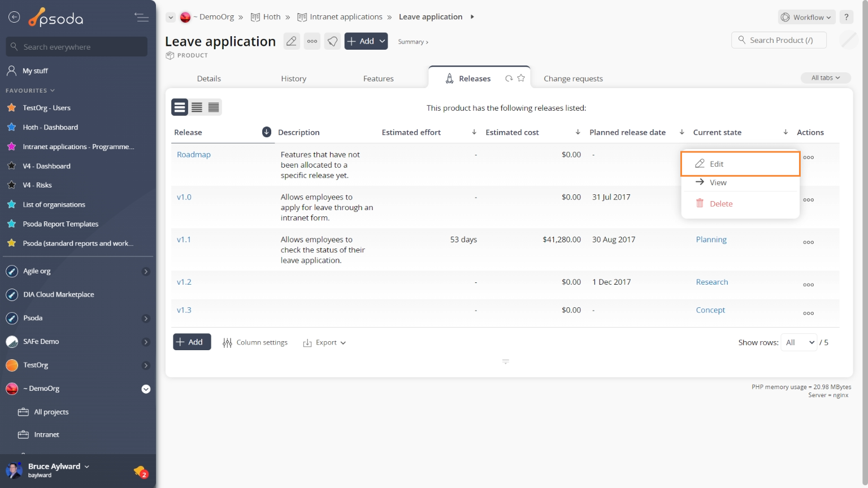Screen dimensions: 868x488
Task: Click the drag handle below the table
Action: pyautogui.click(x=506, y=361)
